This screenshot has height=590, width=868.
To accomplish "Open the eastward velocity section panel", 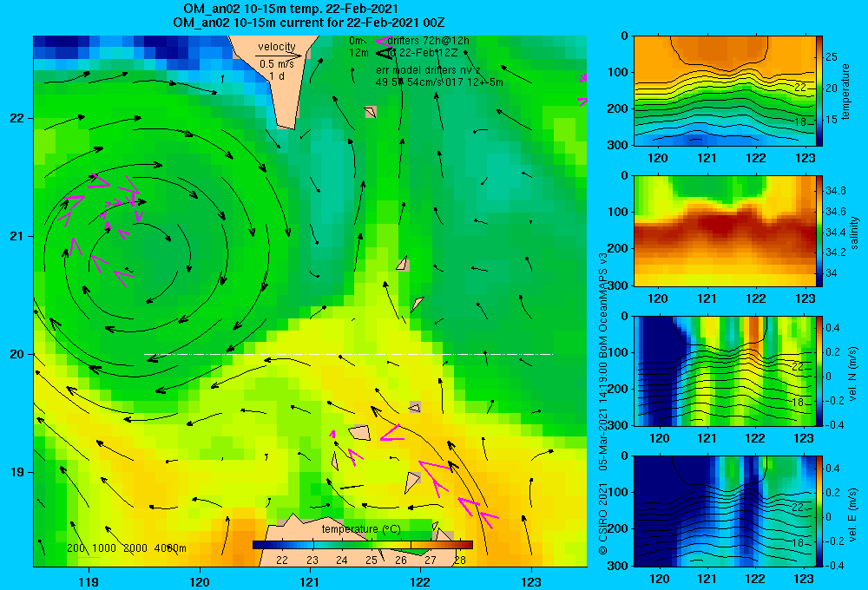I will (x=724, y=511).
